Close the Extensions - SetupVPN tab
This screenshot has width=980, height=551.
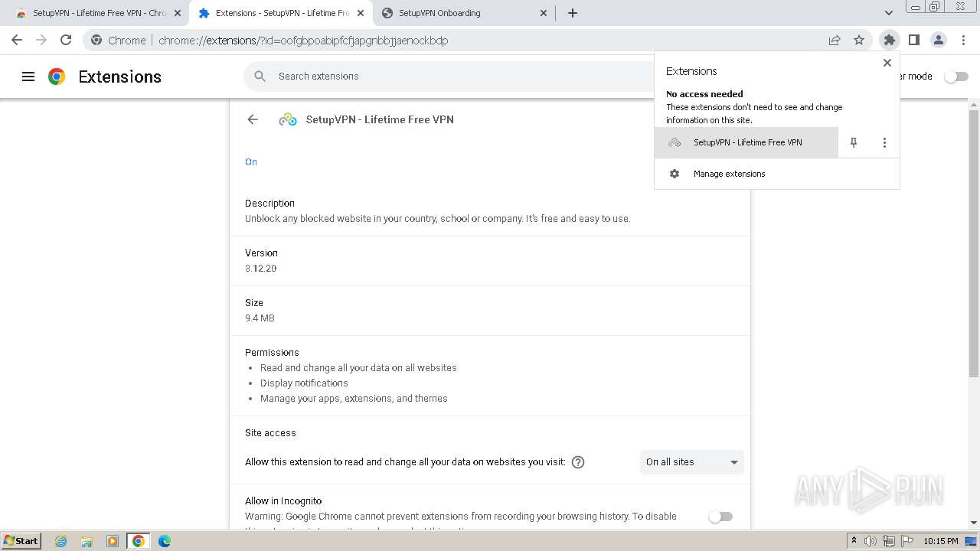pos(361,13)
